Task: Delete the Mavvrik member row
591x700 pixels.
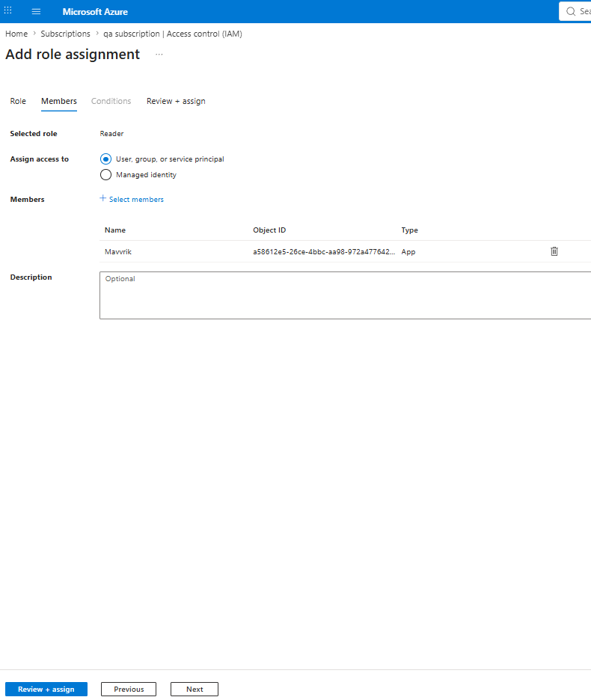Action: click(x=554, y=251)
